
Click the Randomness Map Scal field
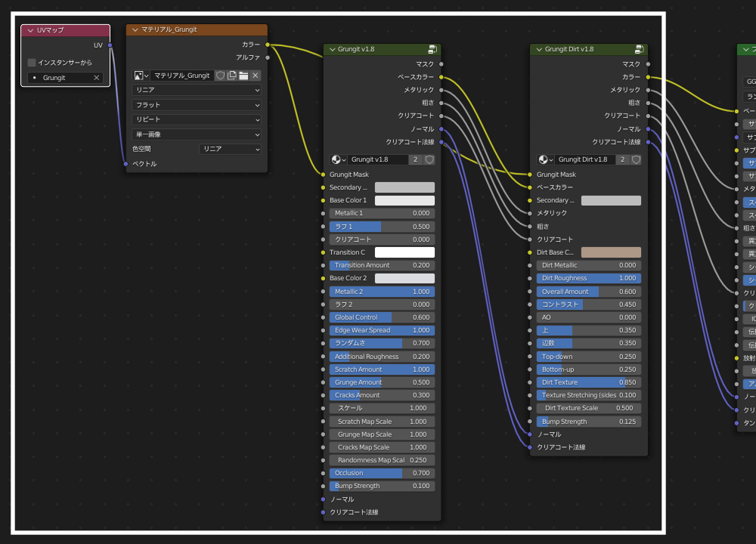382,460
